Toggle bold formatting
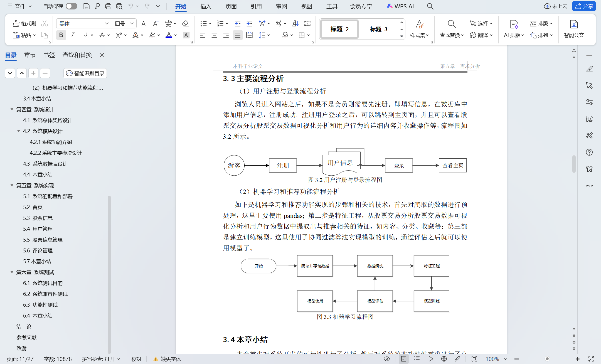Screen dimensions: 601x364 coord(61,35)
